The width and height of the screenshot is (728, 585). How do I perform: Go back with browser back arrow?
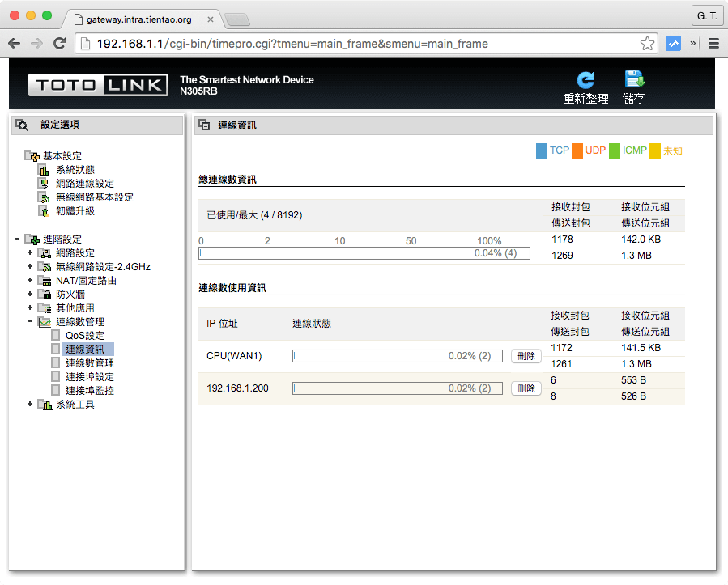[15, 44]
